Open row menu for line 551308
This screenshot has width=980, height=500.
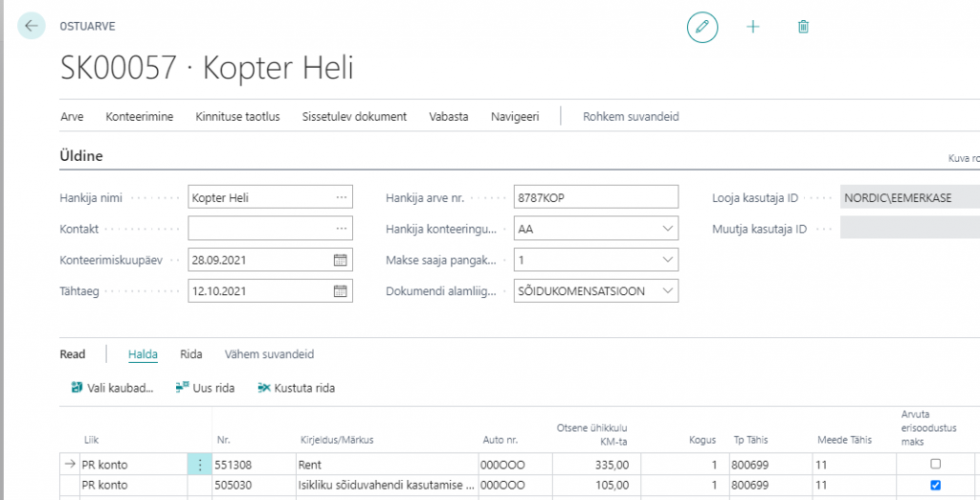pos(199,465)
